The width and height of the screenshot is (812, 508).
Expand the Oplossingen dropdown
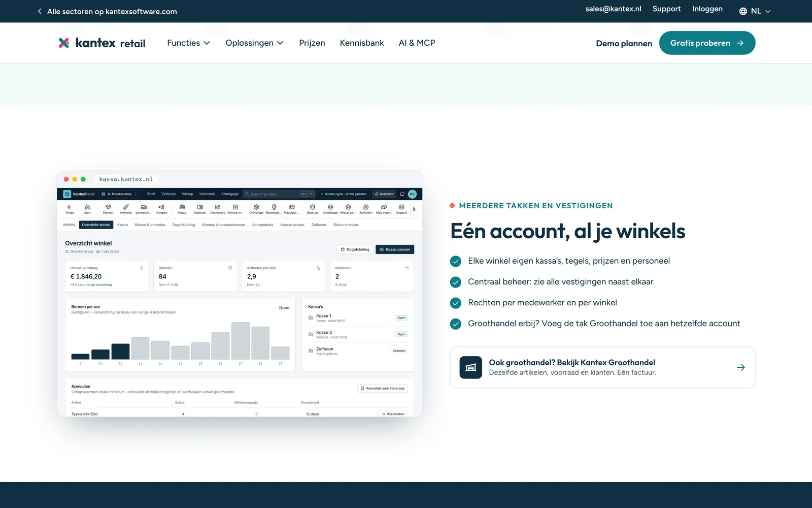pos(254,43)
